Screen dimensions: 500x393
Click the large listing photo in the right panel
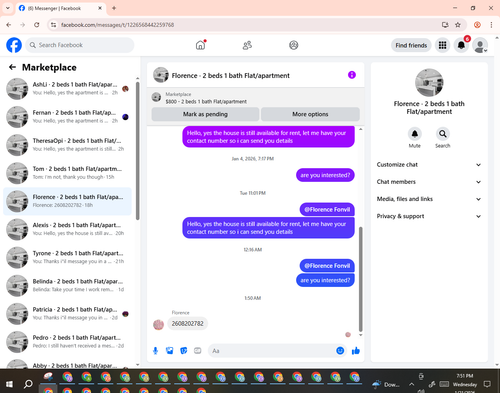tap(429, 83)
